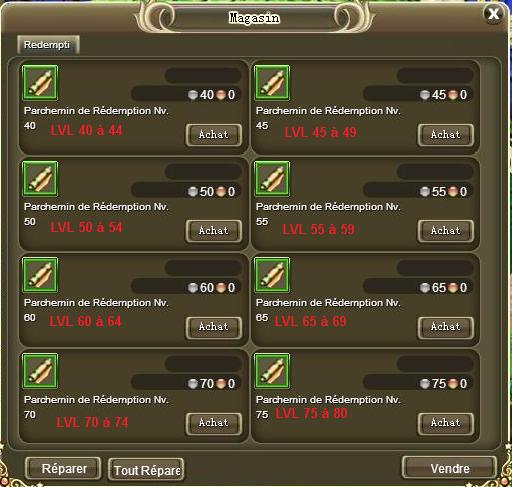Select the Parchemin de Rédemption Nv. 70 scroll icon
Image resolution: width=512 pixels, height=487 pixels.
pyautogui.click(x=40, y=371)
